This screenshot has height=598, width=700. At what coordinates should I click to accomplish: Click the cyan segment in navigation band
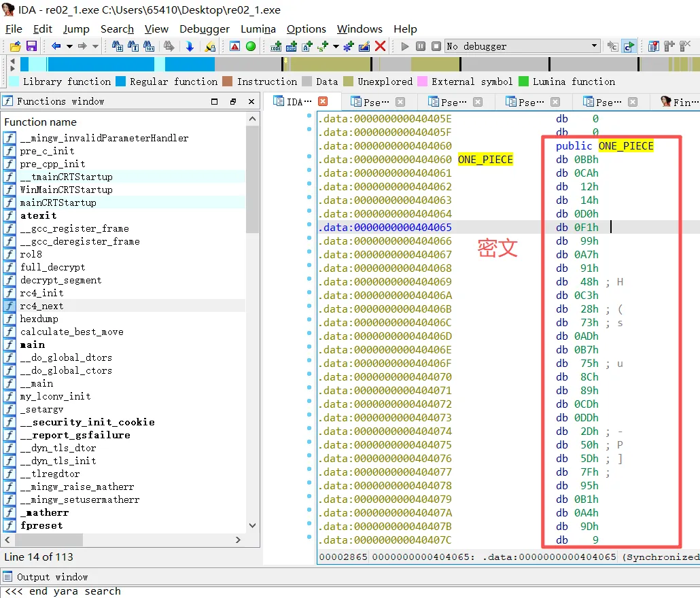[38, 65]
